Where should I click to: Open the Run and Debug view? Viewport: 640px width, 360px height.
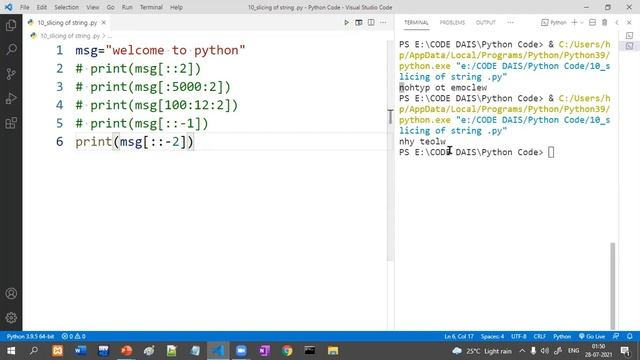pyautogui.click(x=11, y=98)
